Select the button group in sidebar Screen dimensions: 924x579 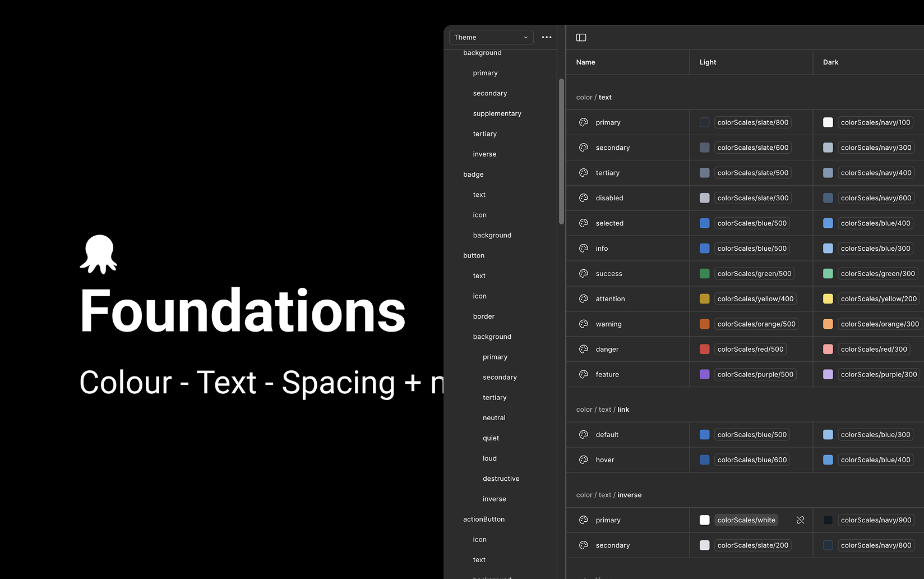[474, 255]
